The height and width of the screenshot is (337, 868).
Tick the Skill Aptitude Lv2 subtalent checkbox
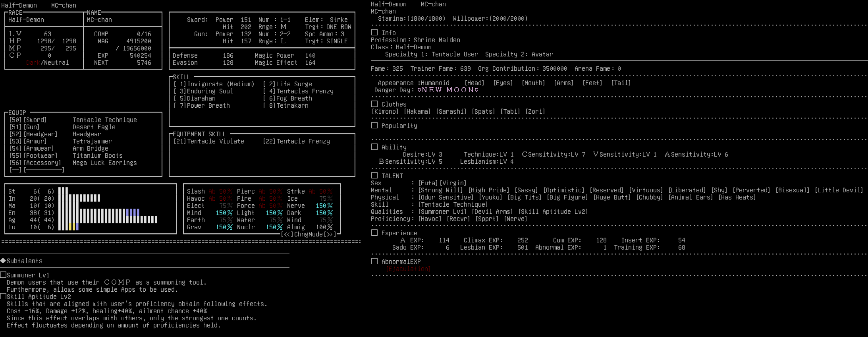tap(3, 296)
